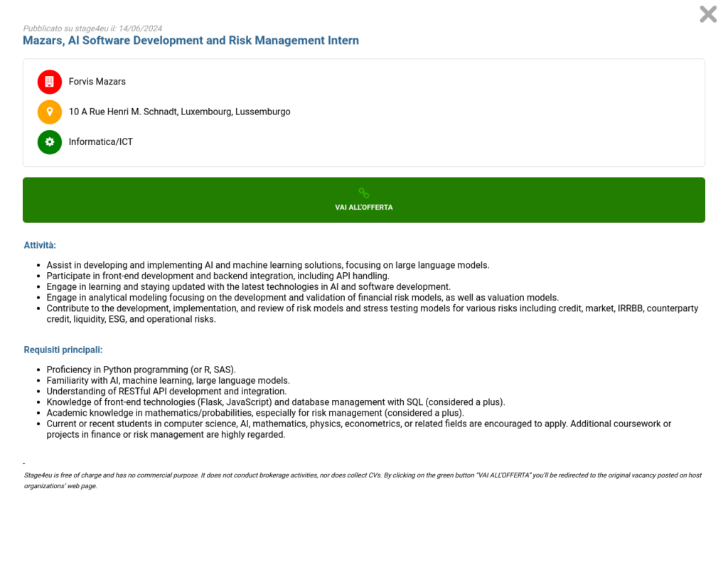This screenshot has width=728, height=582.
Task: Click the Forvis Mazars company name
Action: pyautogui.click(x=97, y=82)
